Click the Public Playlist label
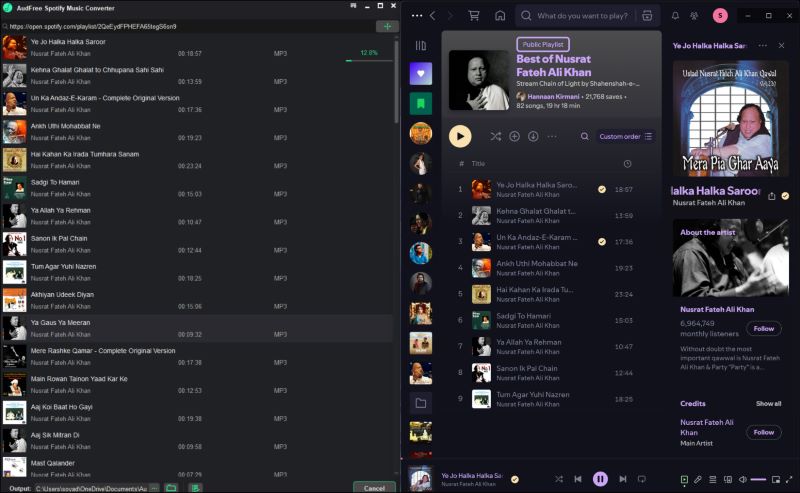 543,44
